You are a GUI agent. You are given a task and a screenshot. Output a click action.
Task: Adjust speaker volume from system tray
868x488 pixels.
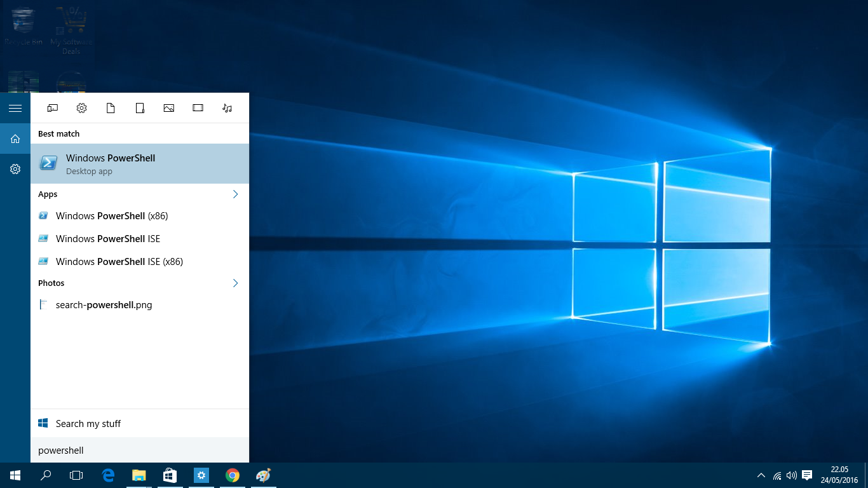coord(791,475)
